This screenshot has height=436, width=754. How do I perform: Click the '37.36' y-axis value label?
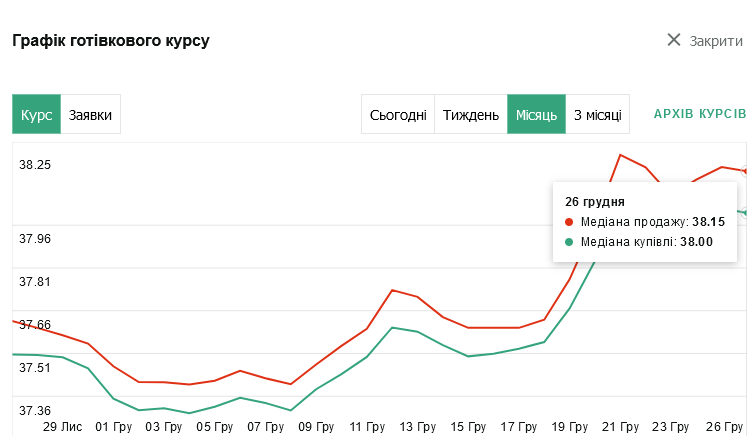35,411
